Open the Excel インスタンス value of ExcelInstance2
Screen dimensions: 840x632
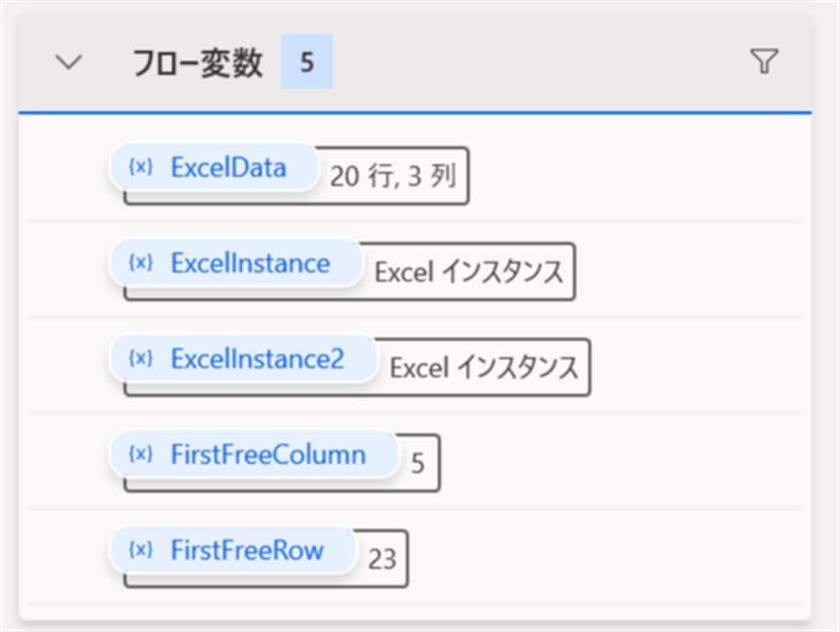tap(484, 367)
